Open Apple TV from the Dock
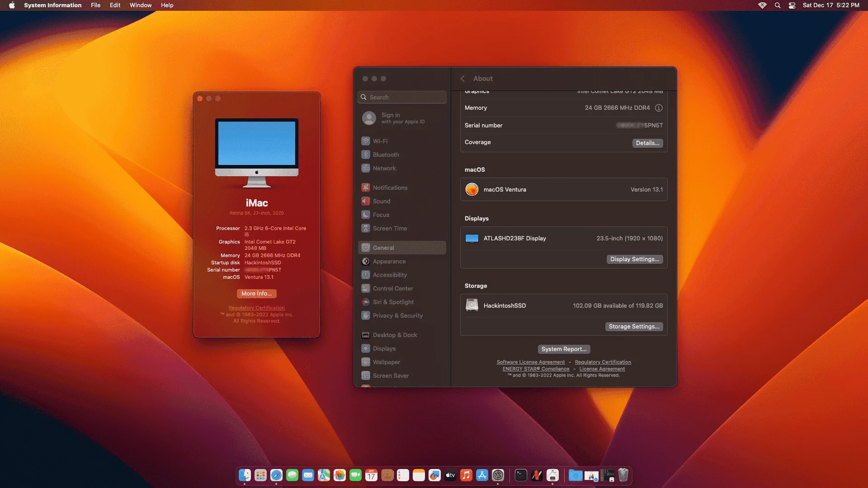This screenshot has width=868, height=488. pos(450,475)
